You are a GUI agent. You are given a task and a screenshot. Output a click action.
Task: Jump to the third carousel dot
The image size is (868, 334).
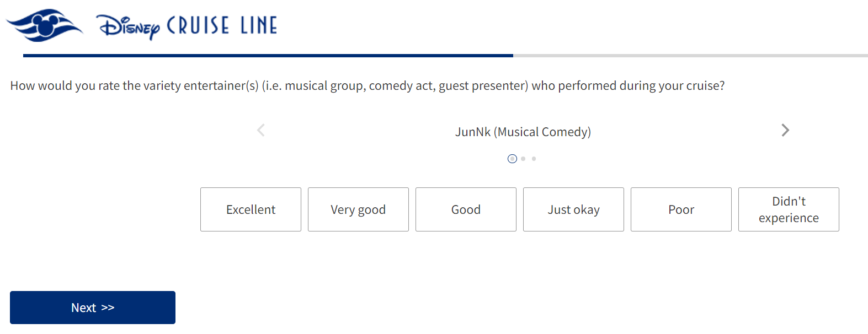coord(534,159)
